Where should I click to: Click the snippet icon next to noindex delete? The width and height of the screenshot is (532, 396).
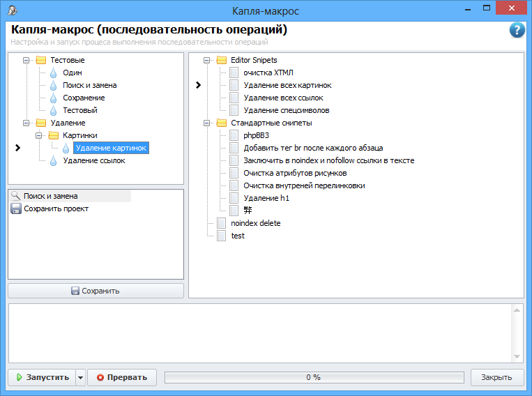[222, 223]
